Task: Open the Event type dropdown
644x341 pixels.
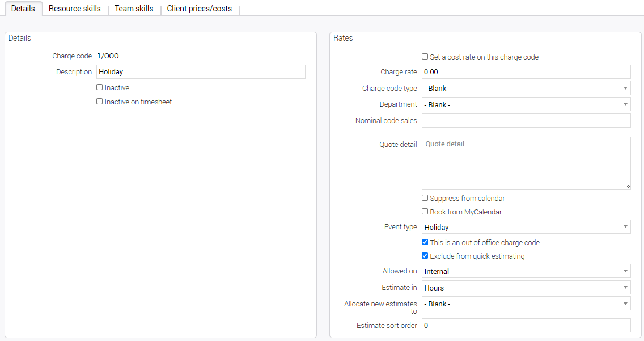Action: [526, 227]
